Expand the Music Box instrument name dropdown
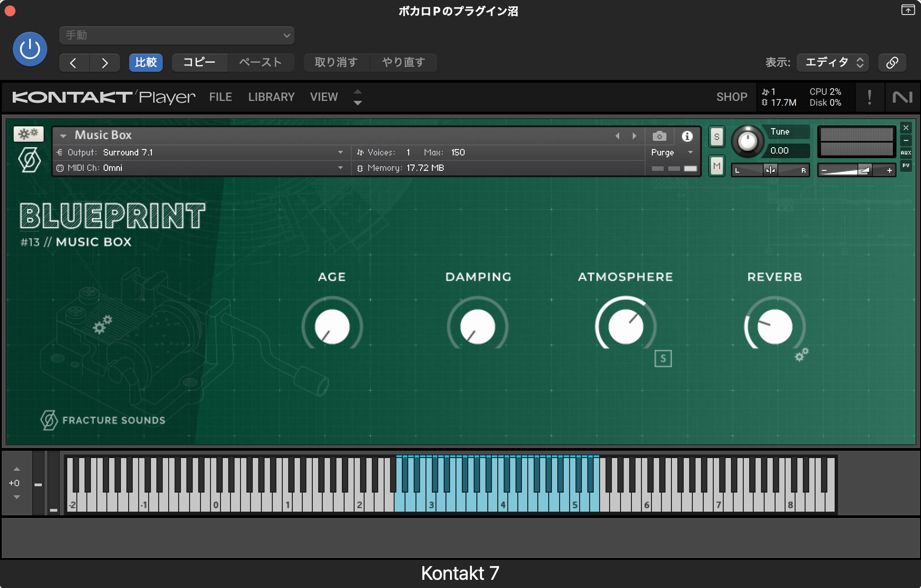 [x=63, y=136]
